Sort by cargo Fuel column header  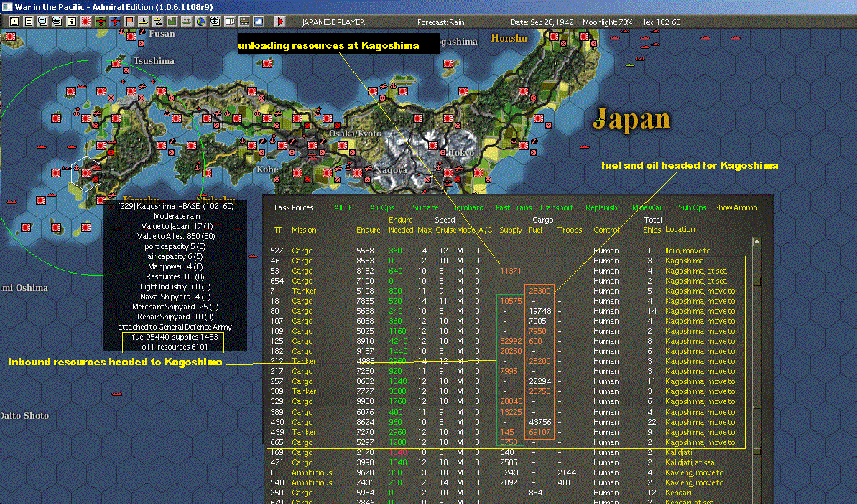[536, 230]
